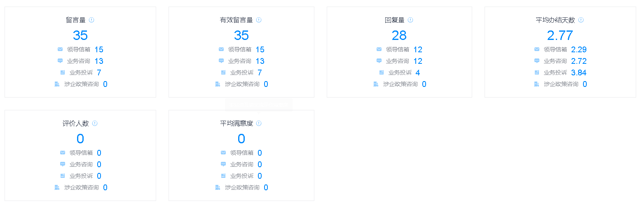Screen dimensions: 644x203
Task: Click the total 35 in 留言量 card
Action: coord(80,35)
